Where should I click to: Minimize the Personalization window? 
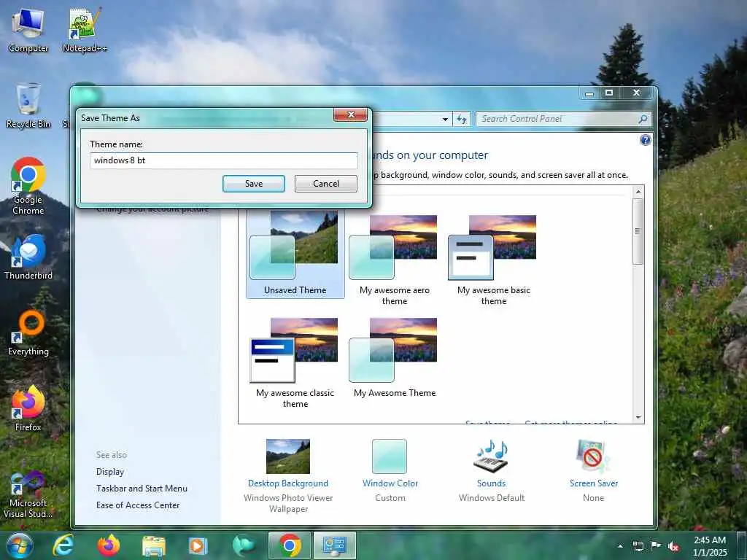pos(589,93)
